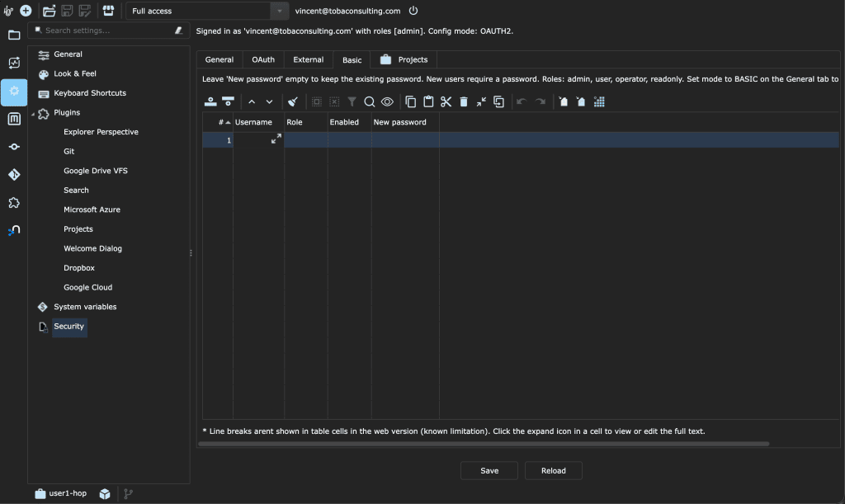Move row up with the up chevron

pos(252,101)
